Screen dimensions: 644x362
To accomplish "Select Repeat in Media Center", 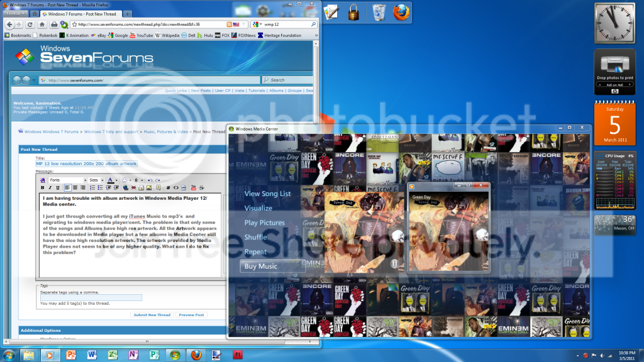I will [x=255, y=252].
